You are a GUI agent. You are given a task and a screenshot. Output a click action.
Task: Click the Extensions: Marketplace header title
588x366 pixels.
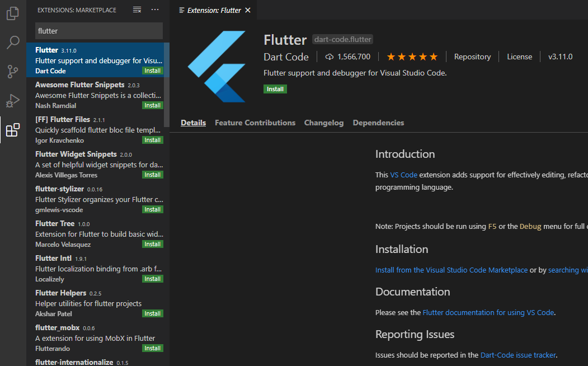(x=77, y=10)
